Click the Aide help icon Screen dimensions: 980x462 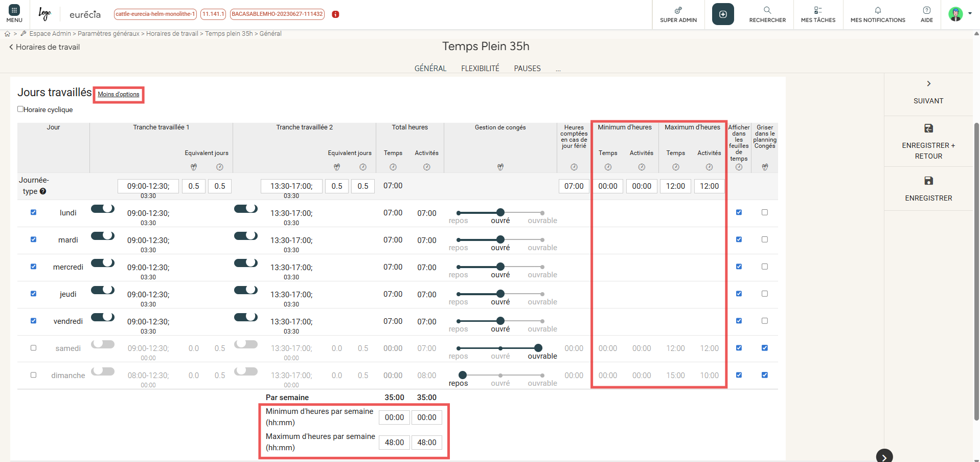tap(926, 11)
